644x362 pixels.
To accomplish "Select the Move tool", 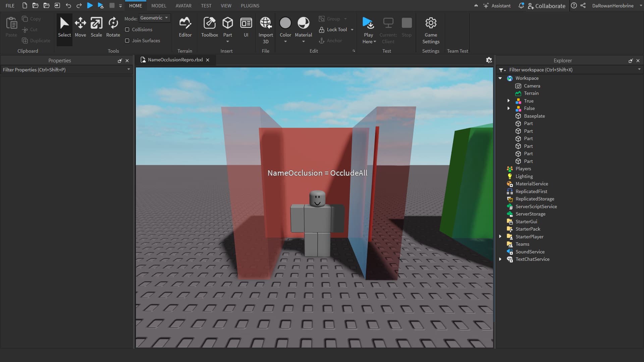I will (x=80, y=27).
